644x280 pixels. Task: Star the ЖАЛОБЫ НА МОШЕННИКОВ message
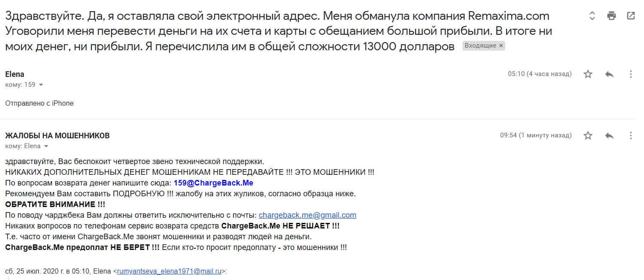pyautogui.click(x=588, y=136)
